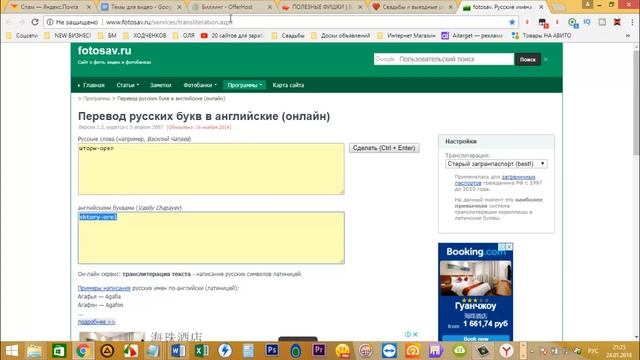Click the 'РУС' language indicator in the tray
This screenshot has height=360, width=640.
[593, 351]
